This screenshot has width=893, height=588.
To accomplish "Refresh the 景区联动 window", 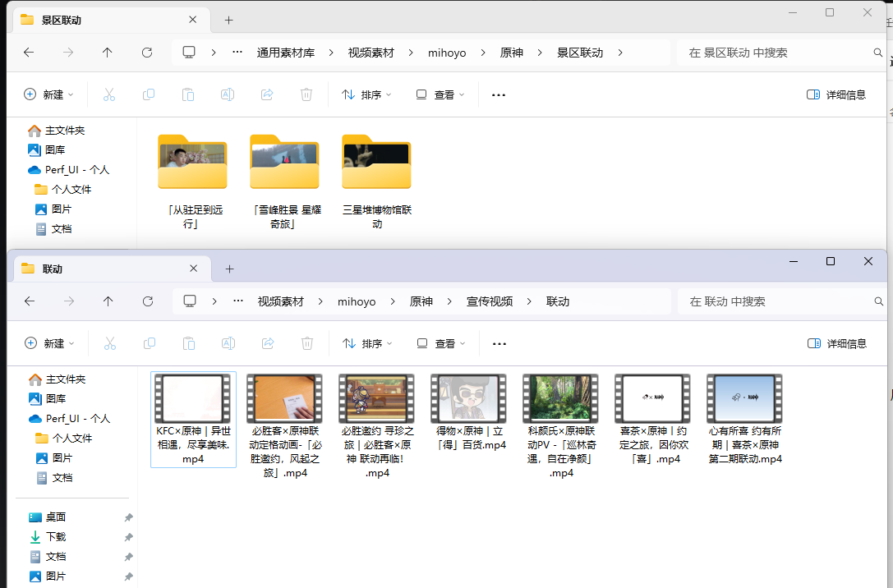I will tap(147, 53).
